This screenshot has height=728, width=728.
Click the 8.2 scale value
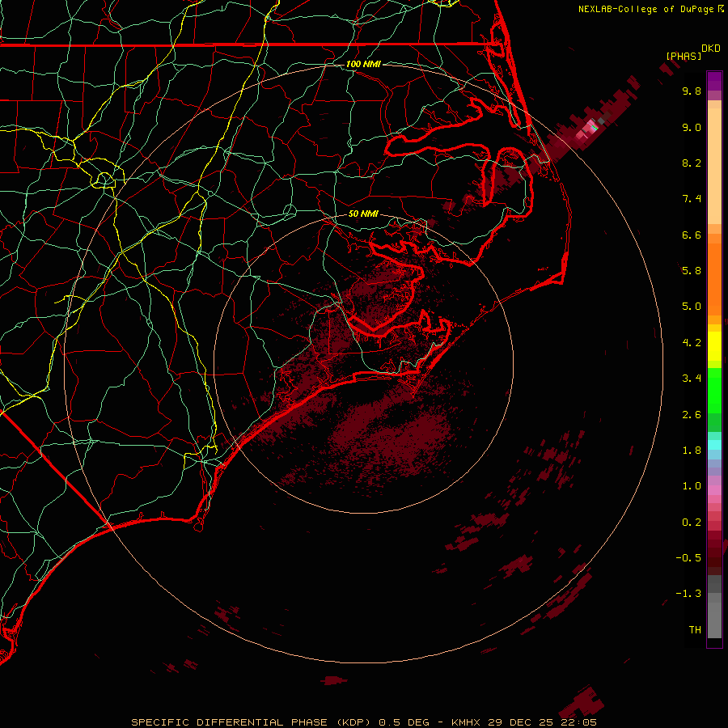tap(692, 163)
